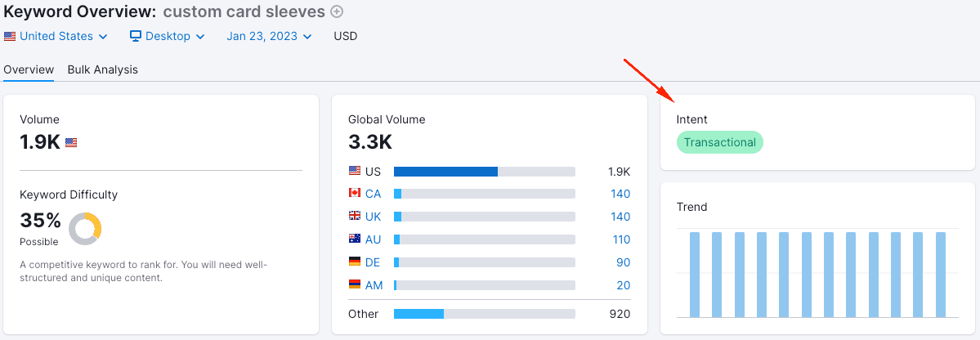Click the Keyword Difficulty donut chart
This screenshot has height=340, width=980.
point(85,229)
